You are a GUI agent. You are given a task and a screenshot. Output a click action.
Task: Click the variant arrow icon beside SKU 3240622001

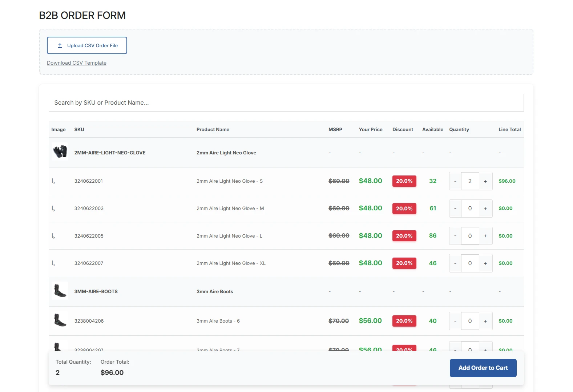pyautogui.click(x=53, y=181)
